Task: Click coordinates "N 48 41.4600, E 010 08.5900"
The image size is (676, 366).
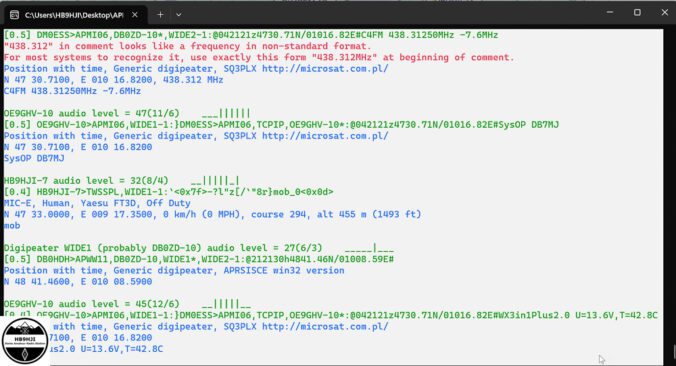Action: 78,282
